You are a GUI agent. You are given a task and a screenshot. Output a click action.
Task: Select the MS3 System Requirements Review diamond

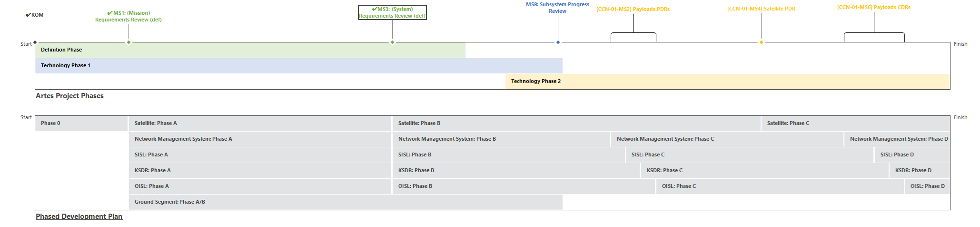click(392, 42)
